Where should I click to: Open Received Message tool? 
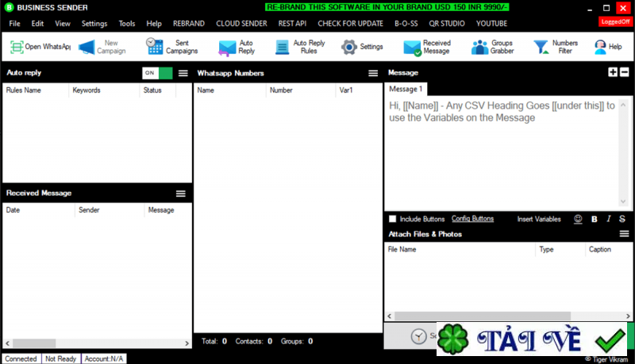click(x=427, y=47)
